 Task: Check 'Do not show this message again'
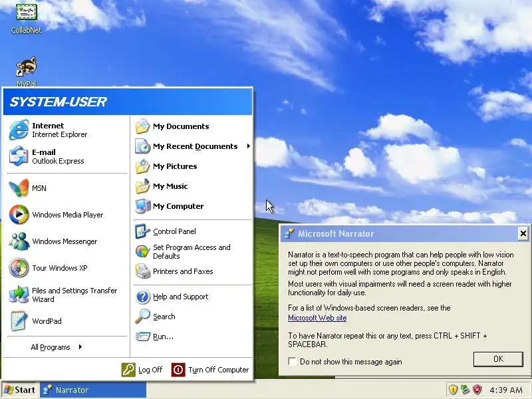(x=292, y=361)
